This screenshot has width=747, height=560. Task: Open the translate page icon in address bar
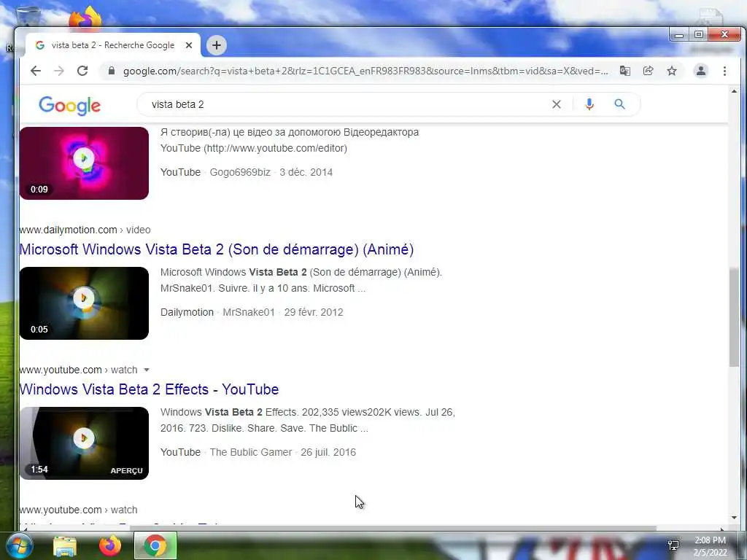(624, 71)
